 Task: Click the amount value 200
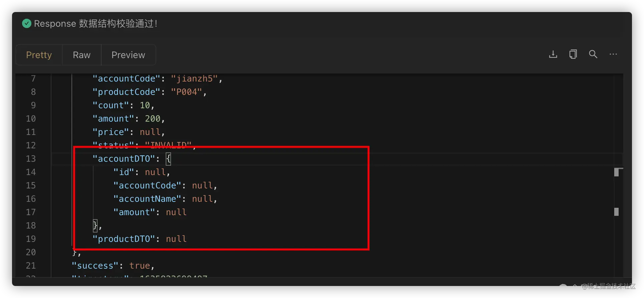(x=153, y=119)
